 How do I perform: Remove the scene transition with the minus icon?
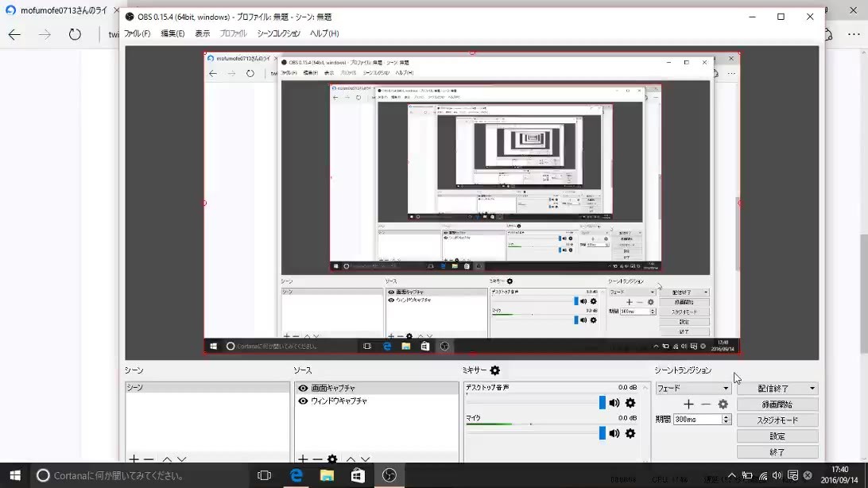[706, 405]
